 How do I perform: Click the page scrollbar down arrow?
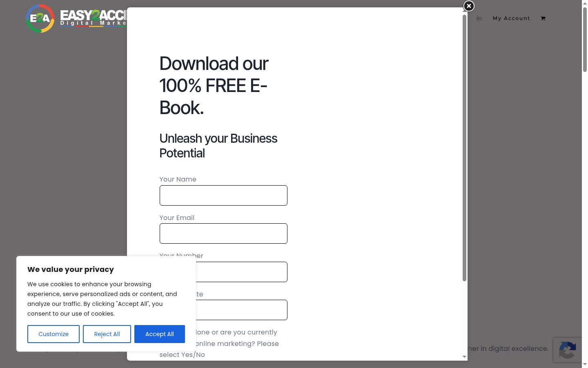pos(585,364)
